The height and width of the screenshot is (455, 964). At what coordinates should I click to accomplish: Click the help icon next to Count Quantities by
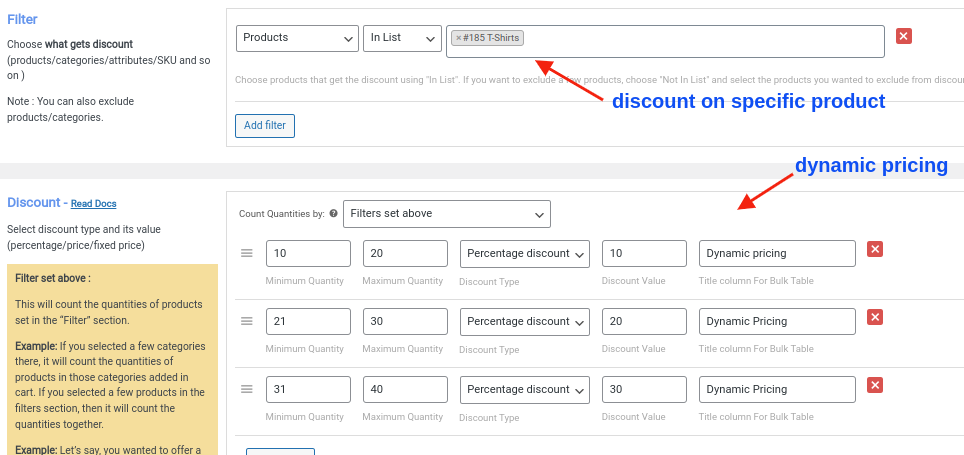(333, 214)
